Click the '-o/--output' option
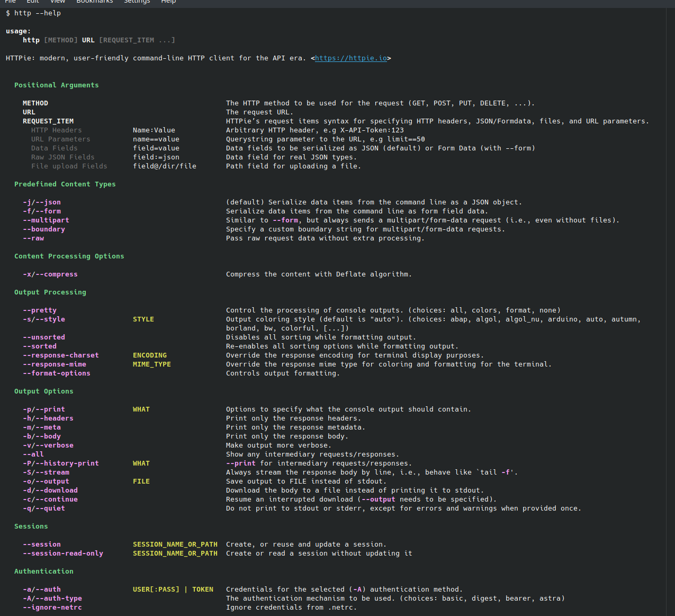Viewport: 675px width, 616px height. [x=46, y=481]
